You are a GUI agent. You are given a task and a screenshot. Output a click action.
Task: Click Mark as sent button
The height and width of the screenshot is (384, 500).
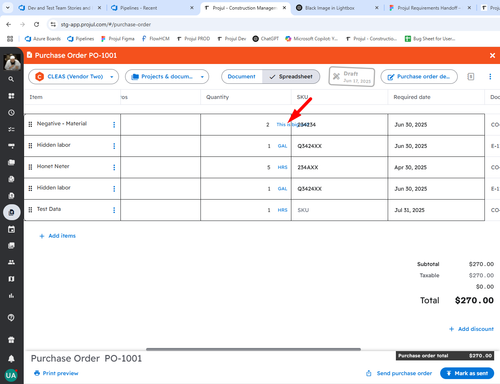tap(467, 373)
